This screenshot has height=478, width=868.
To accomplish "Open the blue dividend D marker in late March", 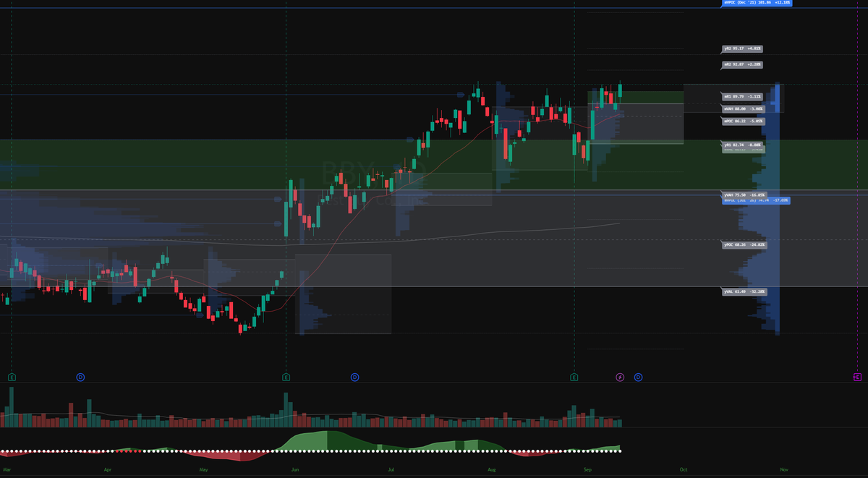I will tap(80, 377).
